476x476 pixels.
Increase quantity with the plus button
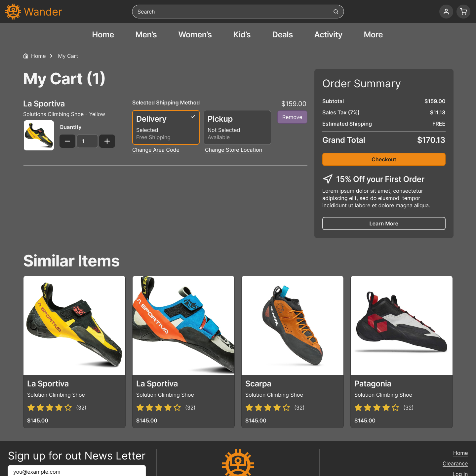click(107, 141)
